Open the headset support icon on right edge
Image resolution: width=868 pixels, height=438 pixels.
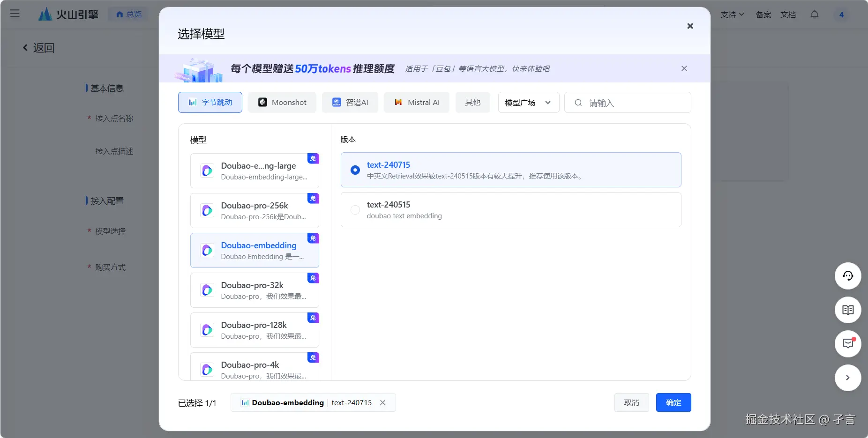click(847, 276)
